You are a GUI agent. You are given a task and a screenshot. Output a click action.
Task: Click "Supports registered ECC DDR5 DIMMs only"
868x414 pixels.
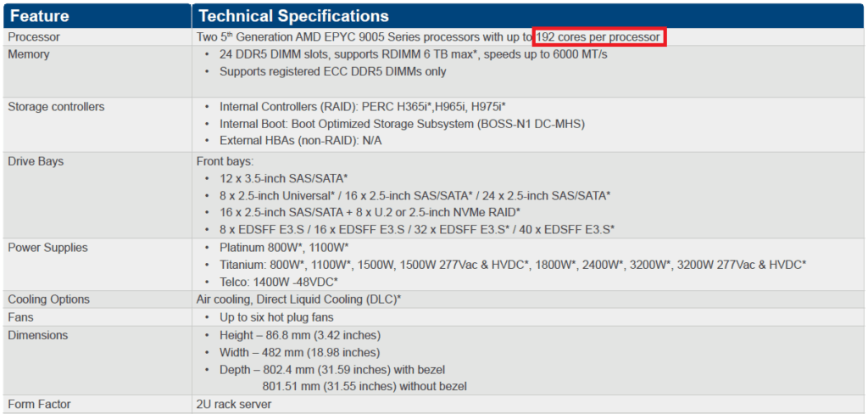tap(332, 71)
